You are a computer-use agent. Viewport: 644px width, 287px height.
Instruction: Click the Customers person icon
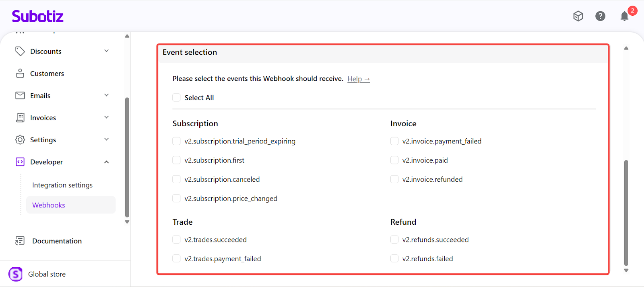(20, 73)
